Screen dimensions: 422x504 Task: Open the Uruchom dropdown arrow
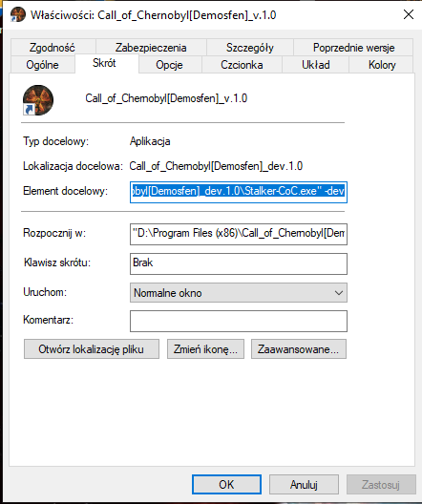[x=338, y=293]
